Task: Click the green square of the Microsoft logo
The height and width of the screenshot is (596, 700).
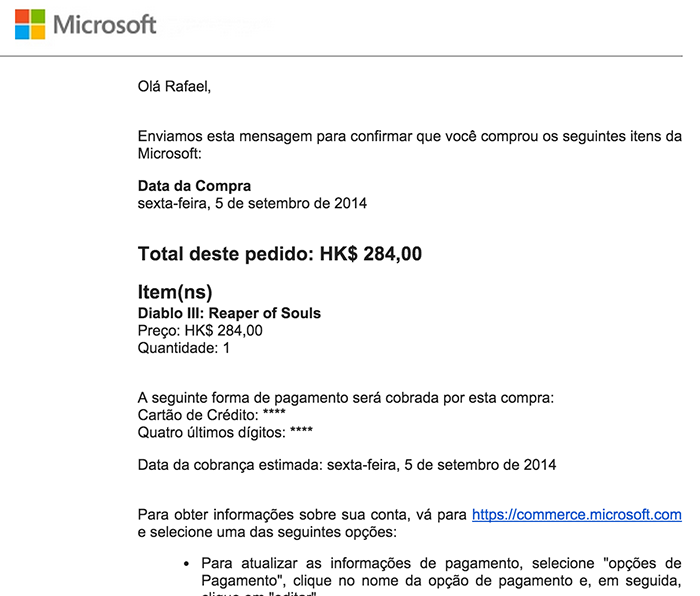Action: (x=37, y=16)
